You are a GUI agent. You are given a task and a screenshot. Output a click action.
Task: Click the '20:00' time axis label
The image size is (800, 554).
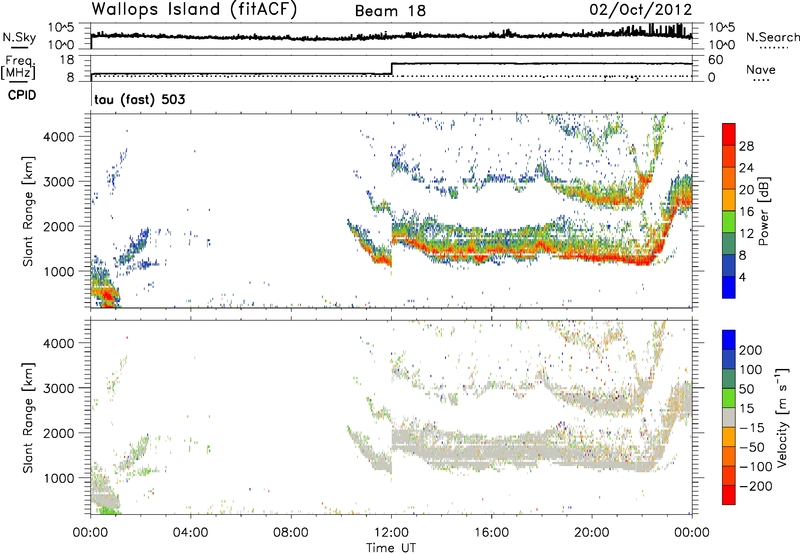click(591, 533)
